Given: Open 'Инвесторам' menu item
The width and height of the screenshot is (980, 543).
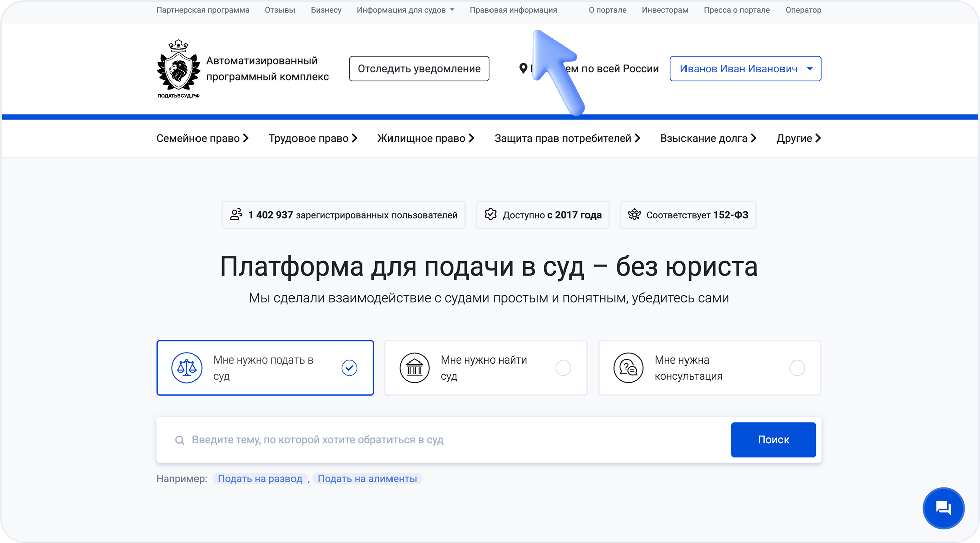Looking at the screenshot, I should [665, 10].
